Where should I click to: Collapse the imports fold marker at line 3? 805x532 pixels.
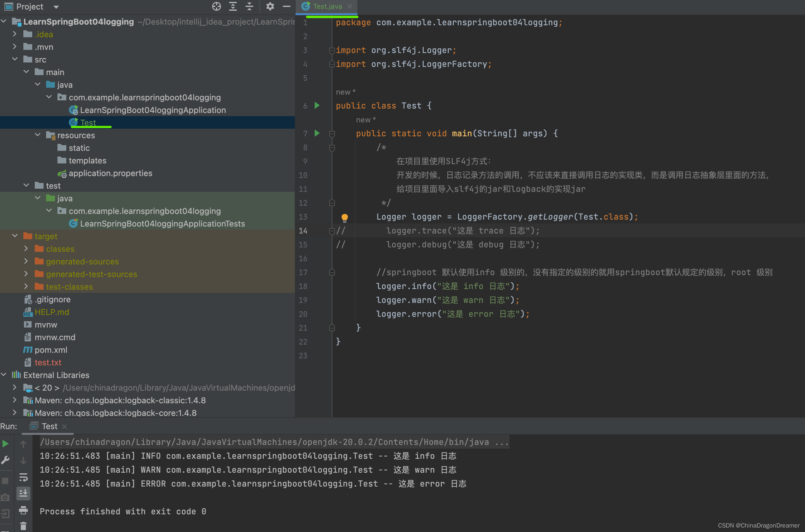(332, 50)
